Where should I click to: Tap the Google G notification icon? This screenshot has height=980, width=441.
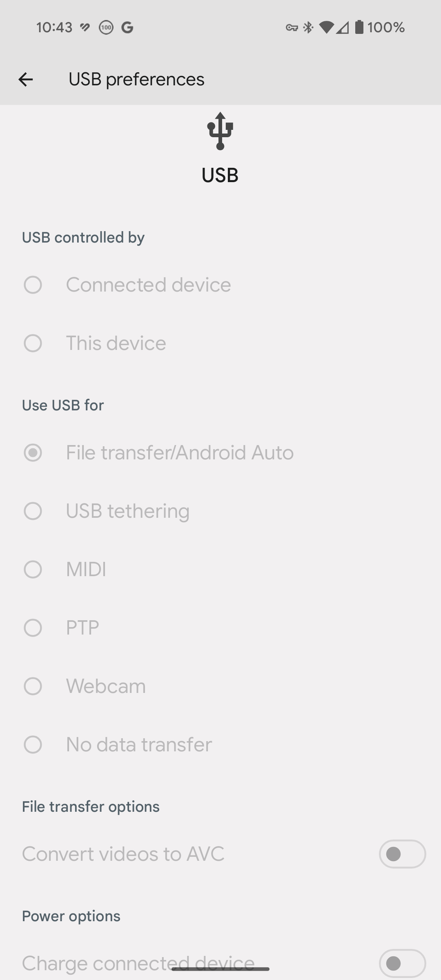127,27
